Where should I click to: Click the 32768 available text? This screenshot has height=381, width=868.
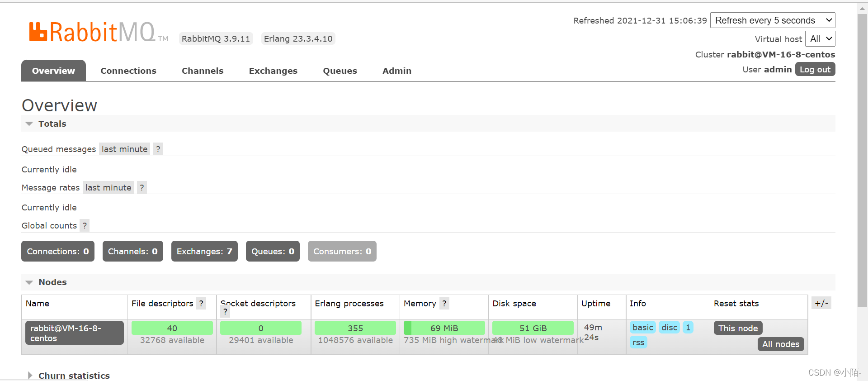(x=172, y=340)
